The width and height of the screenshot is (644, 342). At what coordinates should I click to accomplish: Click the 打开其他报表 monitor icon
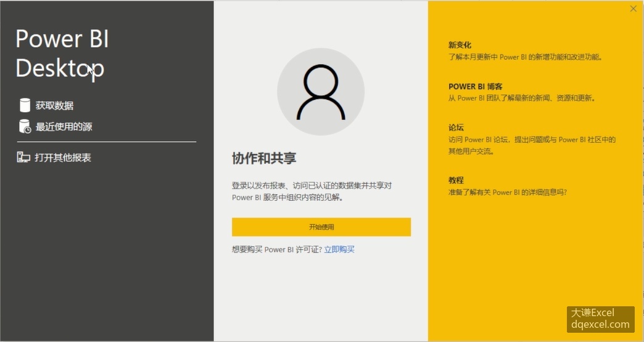pyautogui.click(x=23, y=158)
